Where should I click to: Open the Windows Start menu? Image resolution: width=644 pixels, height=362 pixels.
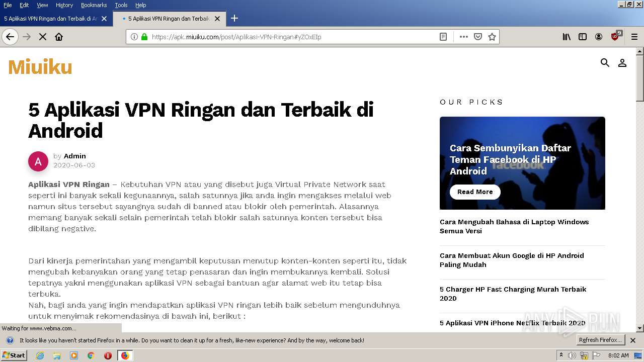pos(14,355)
